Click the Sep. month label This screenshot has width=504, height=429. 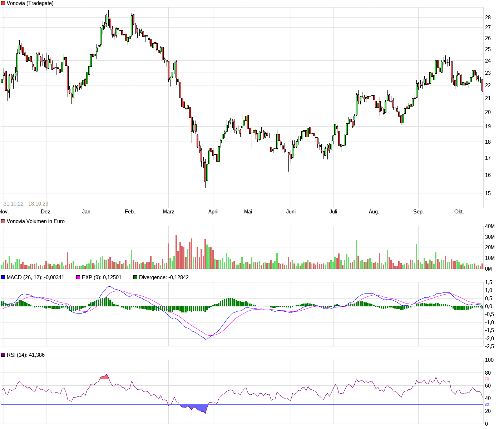419,212
